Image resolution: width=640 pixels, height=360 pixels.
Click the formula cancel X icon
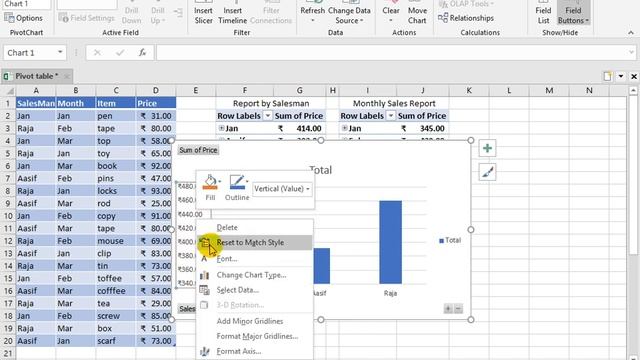(x=97, y=53)
